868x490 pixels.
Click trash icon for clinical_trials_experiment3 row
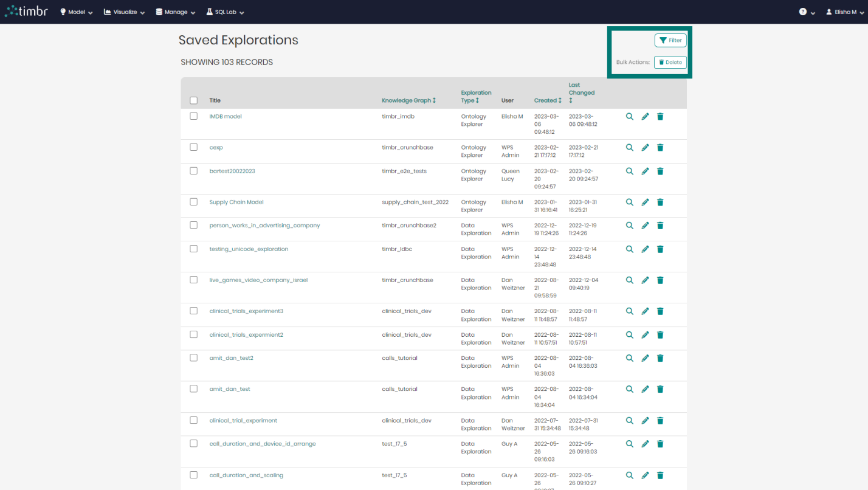[660, 311]
